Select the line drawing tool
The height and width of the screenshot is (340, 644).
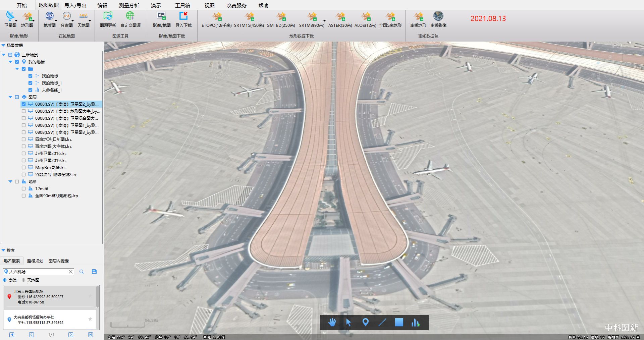tap(382, 323)
